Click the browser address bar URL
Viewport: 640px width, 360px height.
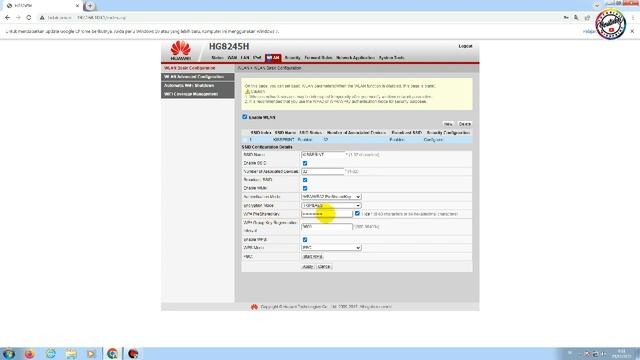(101, 18)
